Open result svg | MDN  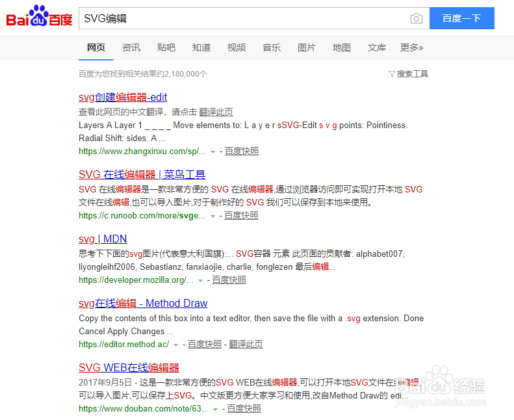pos(103,239)
